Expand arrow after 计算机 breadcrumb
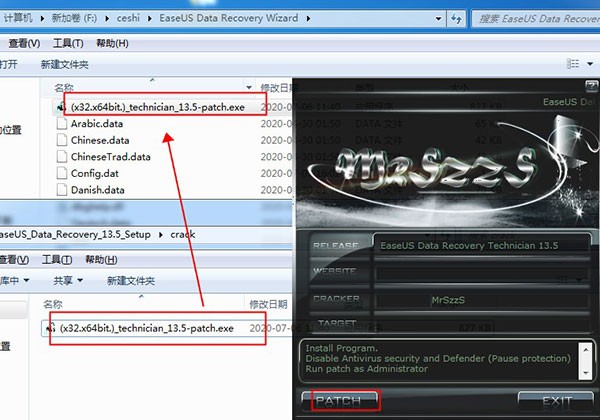The width and height of the screenshot is (600, 420). point(42,18)
